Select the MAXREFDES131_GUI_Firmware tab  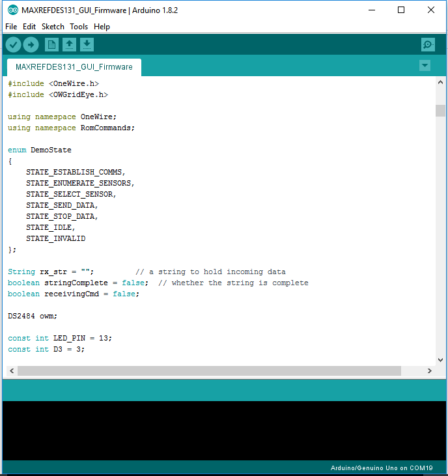74,67
